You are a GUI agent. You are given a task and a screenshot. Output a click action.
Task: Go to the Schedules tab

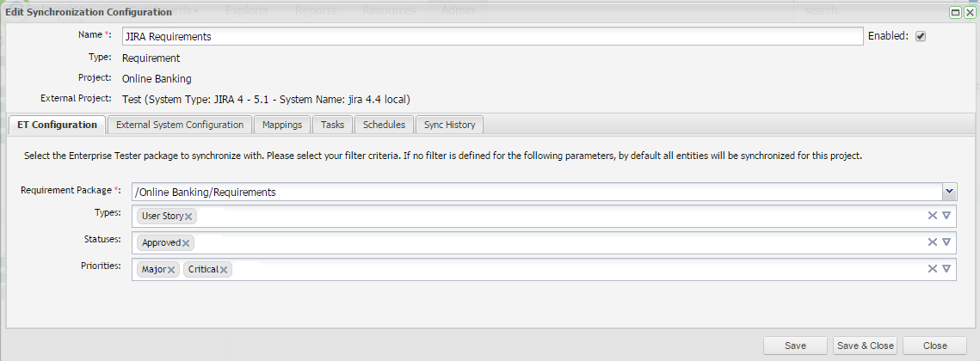coord(384,125)
